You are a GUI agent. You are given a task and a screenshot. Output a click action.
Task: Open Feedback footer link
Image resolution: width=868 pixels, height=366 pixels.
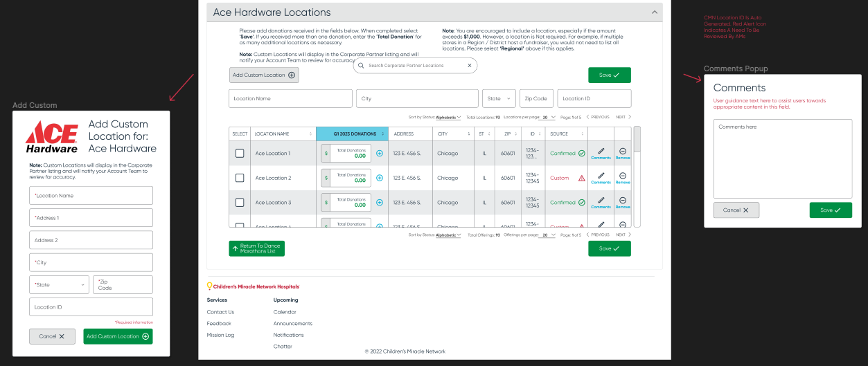point(219,324)
